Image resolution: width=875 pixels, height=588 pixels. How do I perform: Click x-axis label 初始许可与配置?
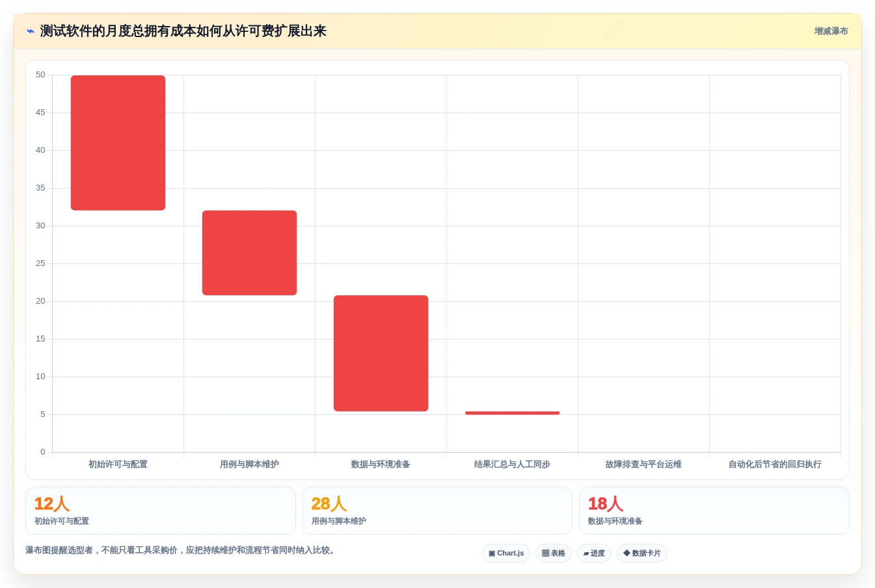click(x=118, y=464)
